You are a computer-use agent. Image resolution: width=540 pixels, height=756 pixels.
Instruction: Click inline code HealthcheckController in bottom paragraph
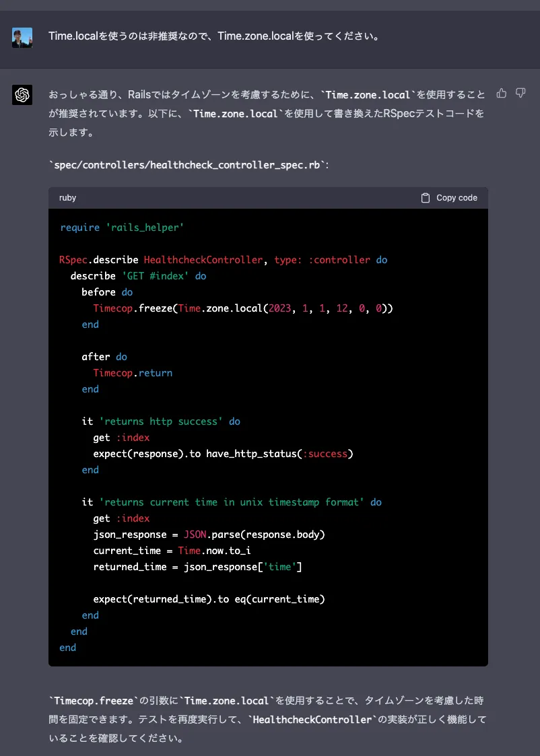(310, 720)
